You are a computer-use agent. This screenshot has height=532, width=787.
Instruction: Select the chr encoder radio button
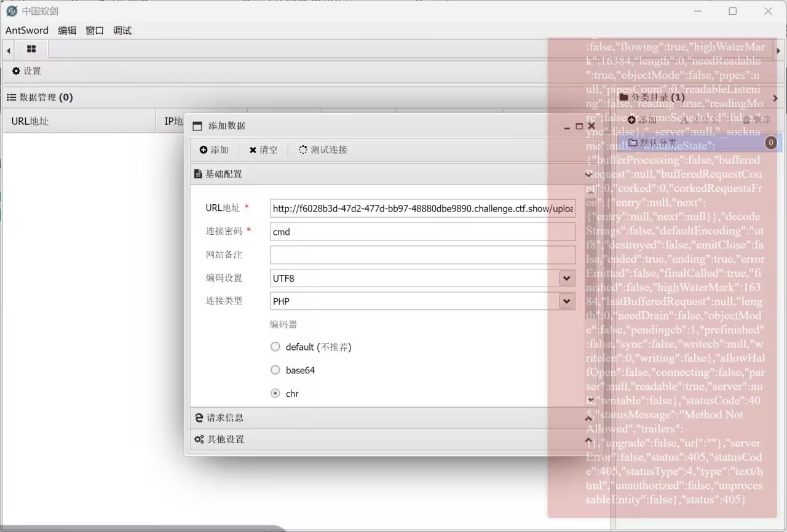point(275,394)
